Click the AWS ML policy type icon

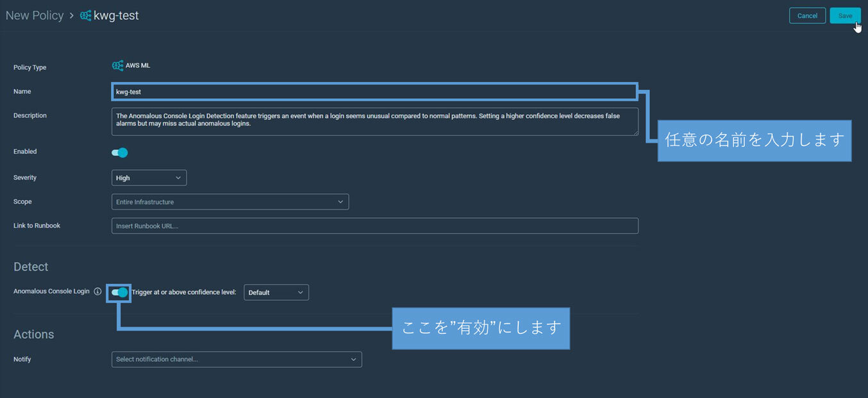117,65
